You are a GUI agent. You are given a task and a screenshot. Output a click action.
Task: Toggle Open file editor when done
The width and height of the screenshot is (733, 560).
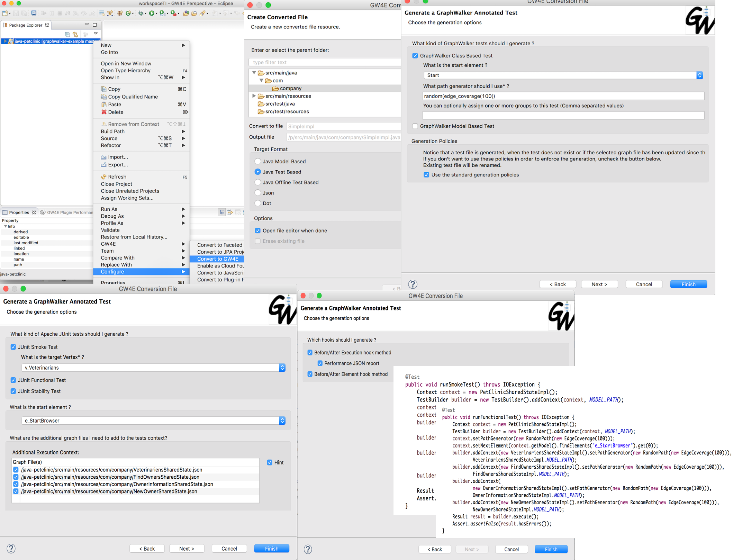(257, 231)
